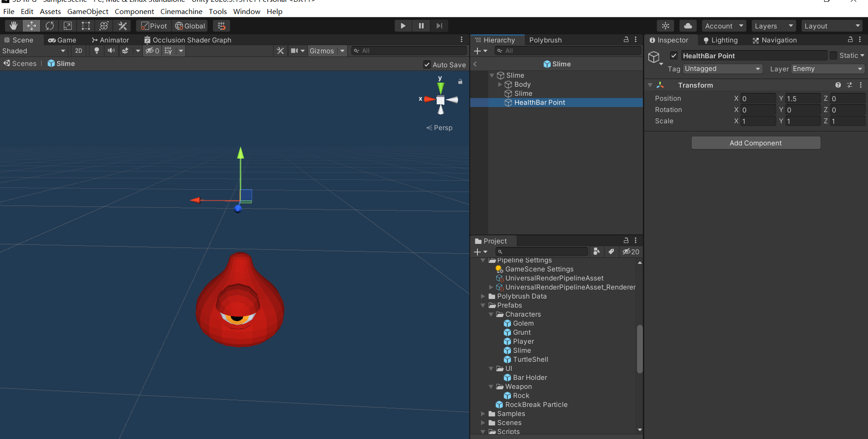Switch to the Polybrush tab
This screenshot has height=439, width=868.
(x=546, y=40)
